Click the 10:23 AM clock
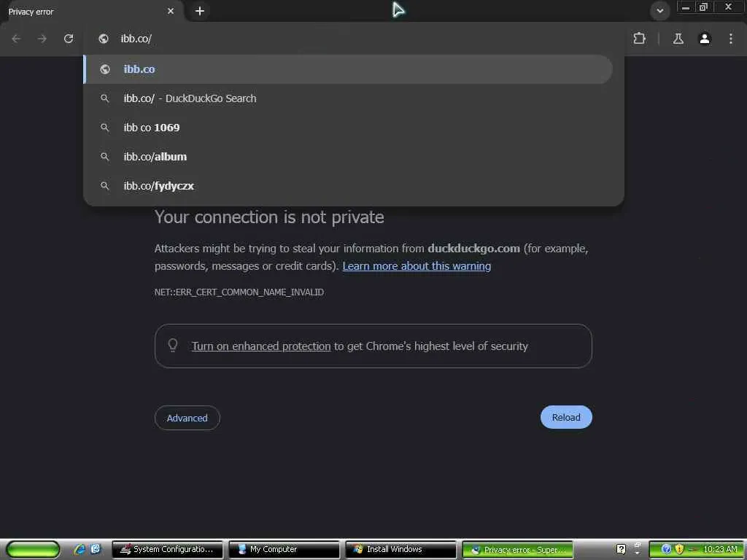747x560 pixels. click(x=720, y=550)
